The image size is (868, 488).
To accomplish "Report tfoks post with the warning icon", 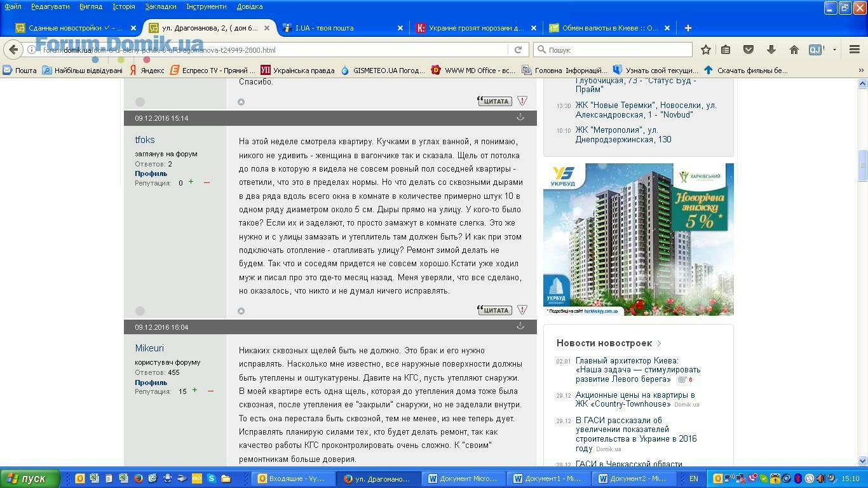I will pyautogui.click(x=522, y=310).
